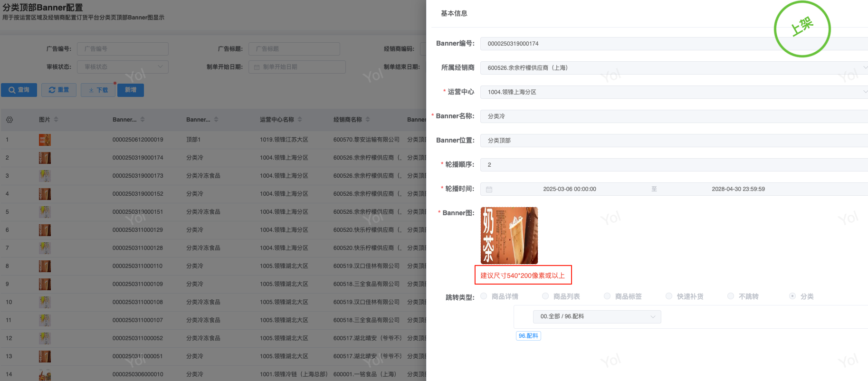868x381 pixels.
Task: Click the 96.配料 tag
Action: 528,336
